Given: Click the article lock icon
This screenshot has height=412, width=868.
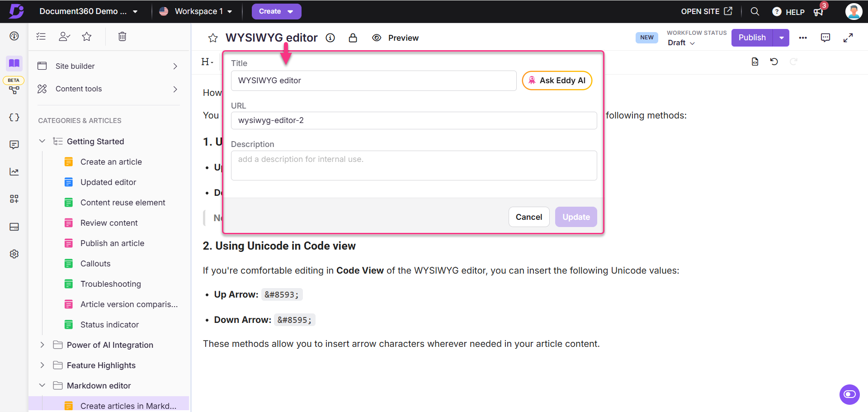Looking at the screenshot, I should (x=353, y=38).
